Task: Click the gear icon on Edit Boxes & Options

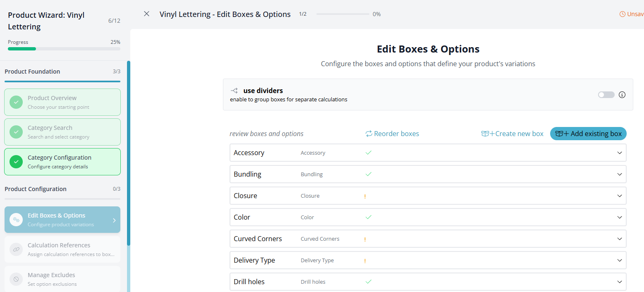Action: [x=16, y=220]
